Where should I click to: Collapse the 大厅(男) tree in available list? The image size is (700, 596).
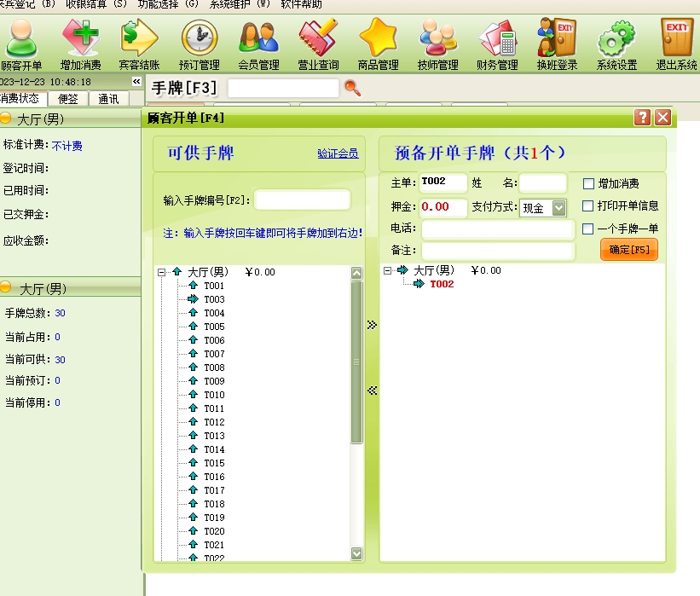[x=161, y=273]
